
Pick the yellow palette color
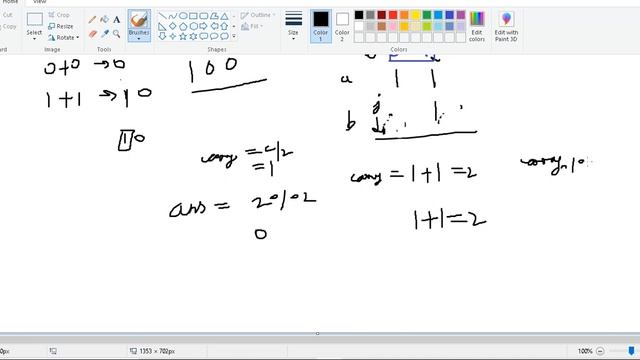(x=416, y=15)
